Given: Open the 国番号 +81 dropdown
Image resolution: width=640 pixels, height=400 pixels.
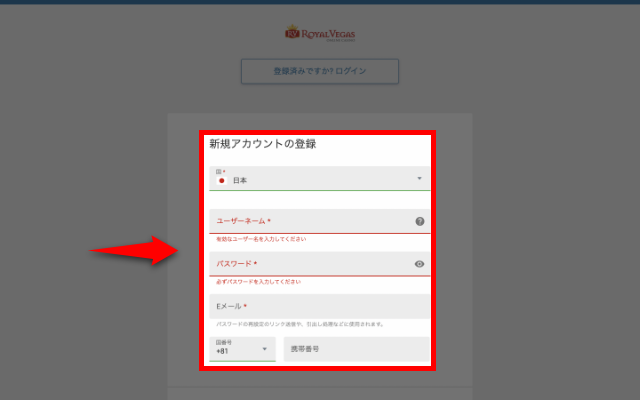Looking at the screenshot, I should coord(243,348).
